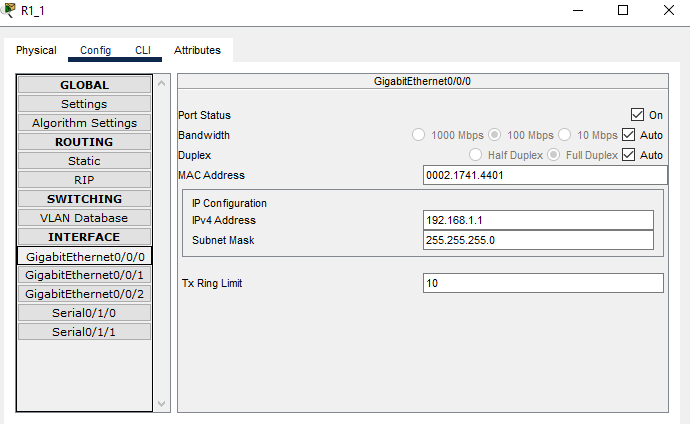This screenshot has height=424, width=690.
Task: Open RIP routing configuration
Action: [x=84, y=180]
